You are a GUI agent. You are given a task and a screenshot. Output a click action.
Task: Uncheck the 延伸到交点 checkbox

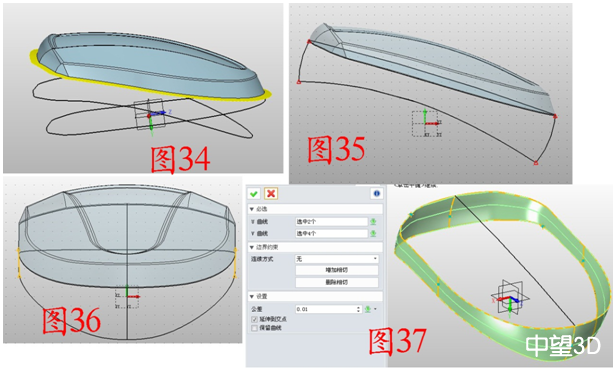pyautogui.click(x=254, y=319)
